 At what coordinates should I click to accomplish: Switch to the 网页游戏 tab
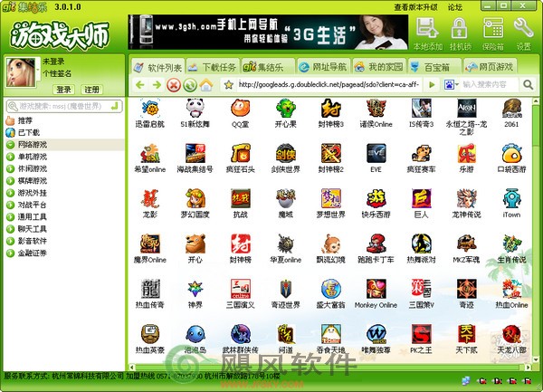click(490, 67)
